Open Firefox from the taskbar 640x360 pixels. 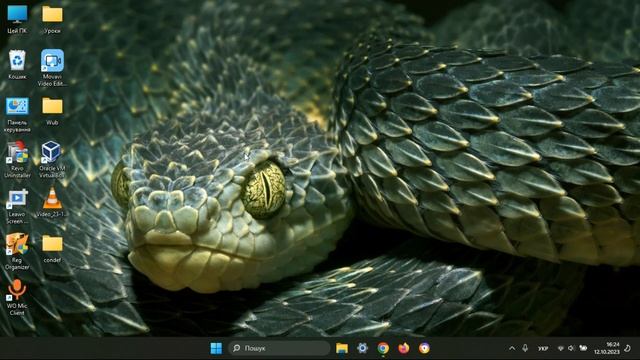click(x=404, y=348)
